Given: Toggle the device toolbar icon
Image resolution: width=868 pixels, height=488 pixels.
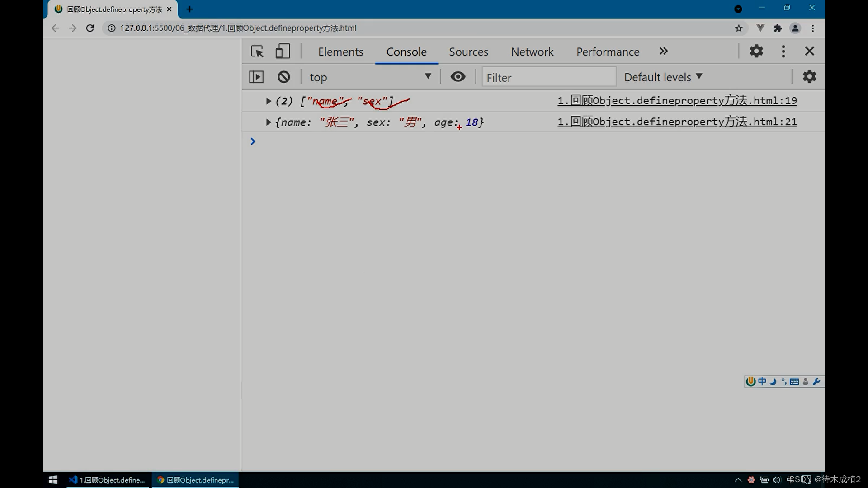Looking at the screenshot, I should [283, 52].
